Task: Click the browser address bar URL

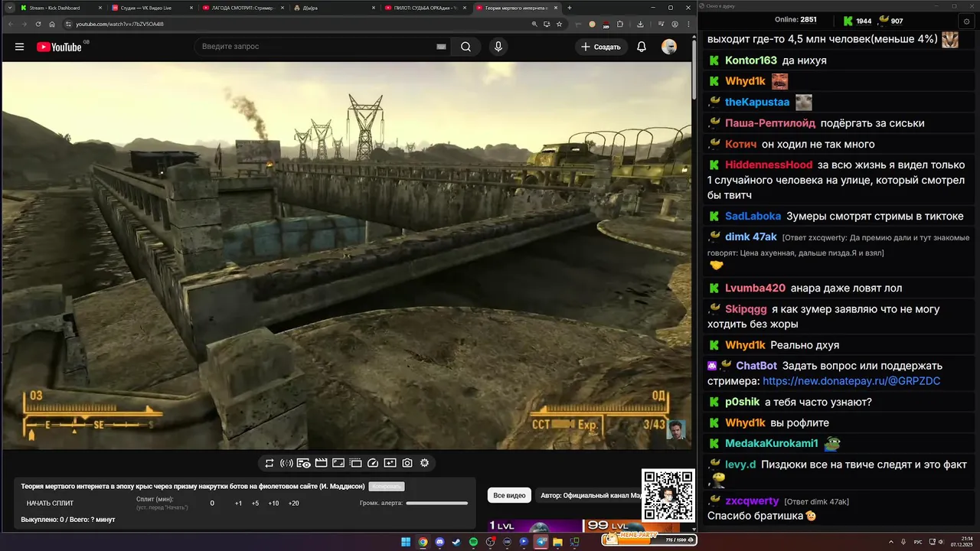Action: click(119, 24)
